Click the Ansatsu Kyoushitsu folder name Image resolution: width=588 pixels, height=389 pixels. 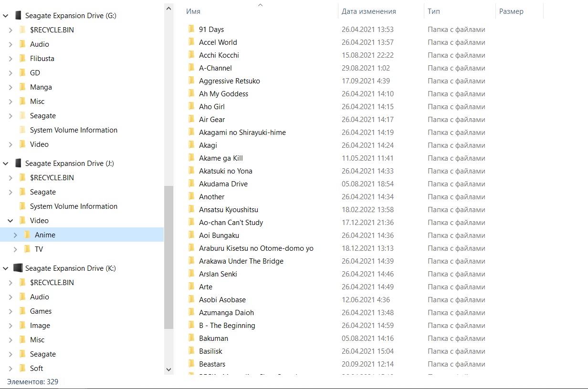[x=229, y=210]
